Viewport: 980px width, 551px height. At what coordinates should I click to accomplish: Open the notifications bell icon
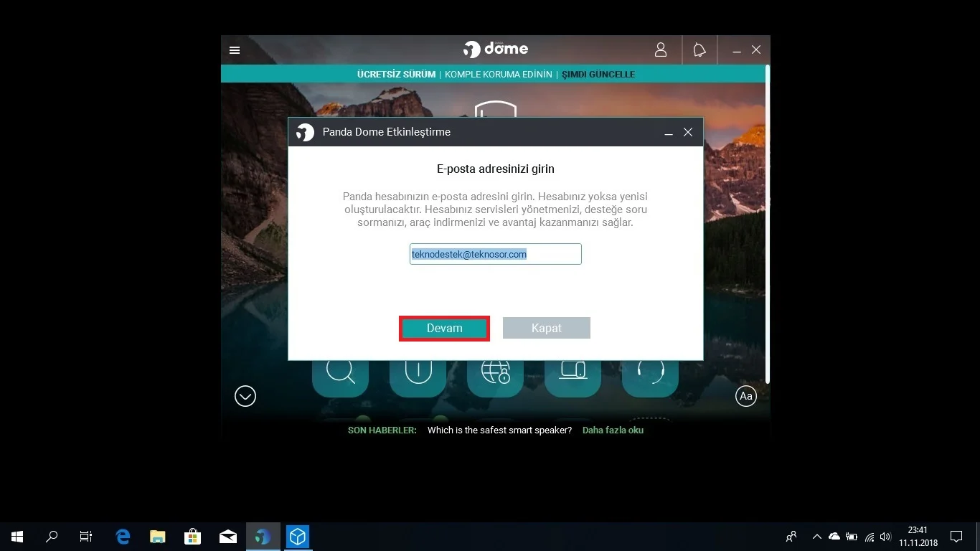click(x=699, y=50)
